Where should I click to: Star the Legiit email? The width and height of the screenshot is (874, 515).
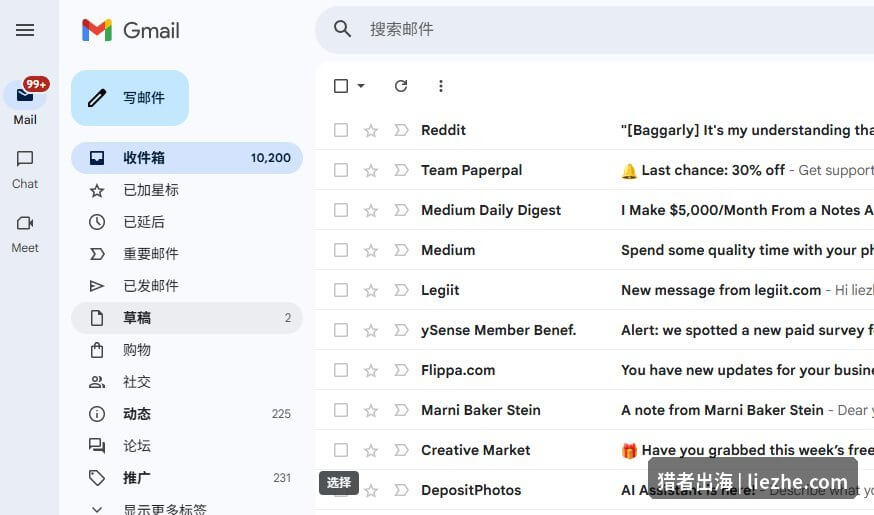(x=371, y=290)
